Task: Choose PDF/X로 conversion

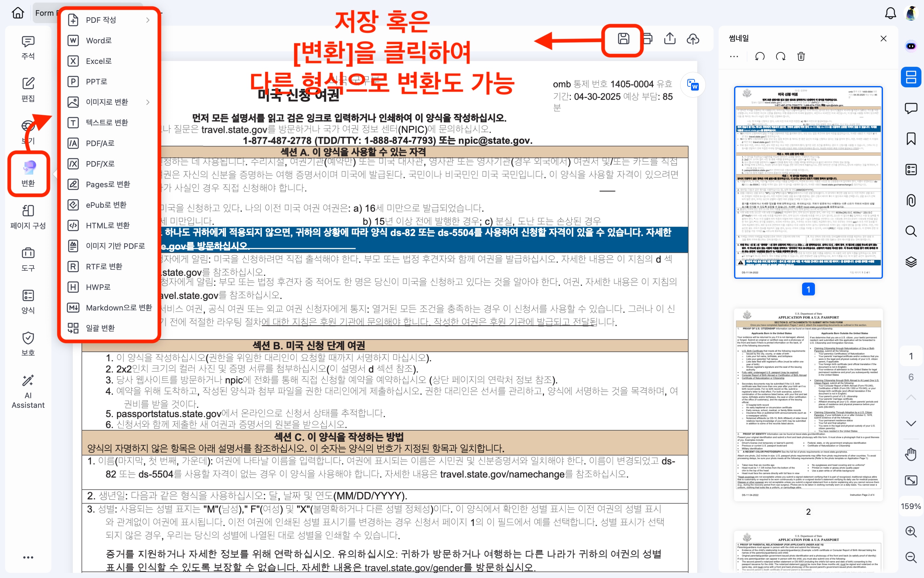Action: pyautogui.click(x=109, y=164)
